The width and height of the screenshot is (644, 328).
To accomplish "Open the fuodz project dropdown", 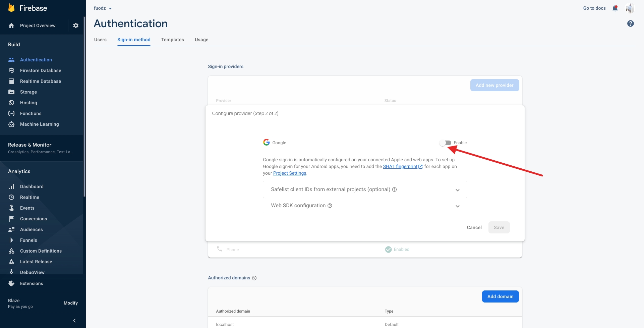I will pyautogui.click(x=103, y=8).
